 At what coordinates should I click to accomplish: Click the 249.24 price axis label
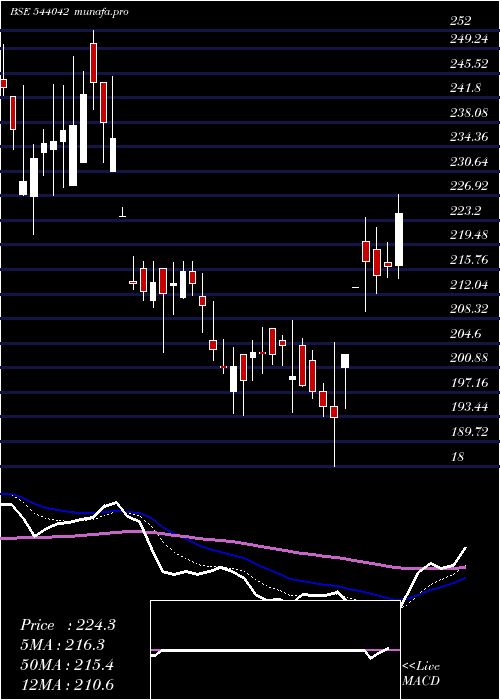[x=468, y=39]
